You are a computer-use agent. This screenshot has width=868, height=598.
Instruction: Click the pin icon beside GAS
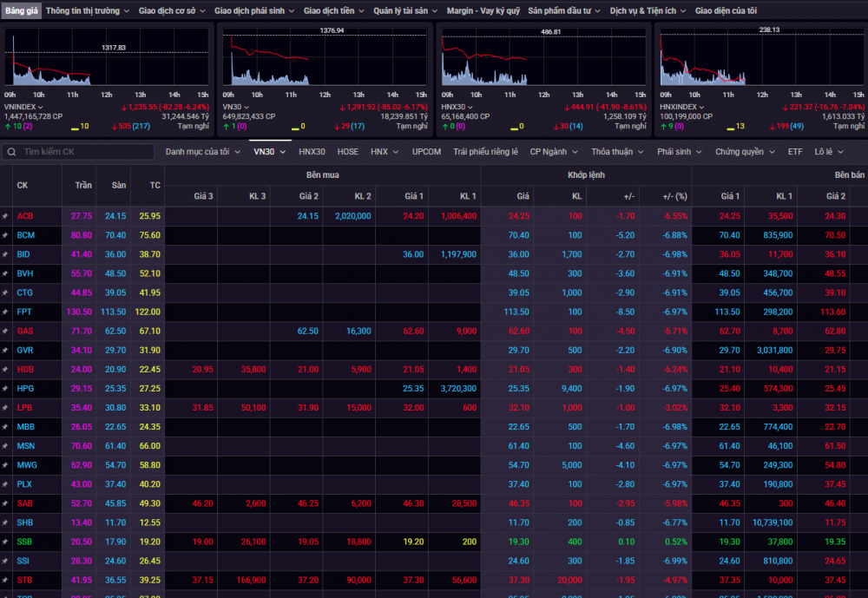[5, 331]
